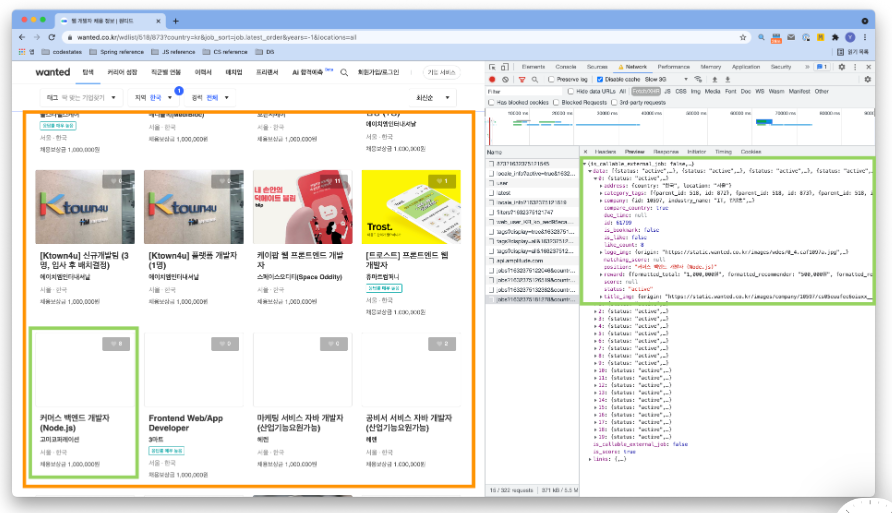Viewport: 892px width, 513px height.
Task: Open the 최신순 sort dropdown
Action: point(432,98)
